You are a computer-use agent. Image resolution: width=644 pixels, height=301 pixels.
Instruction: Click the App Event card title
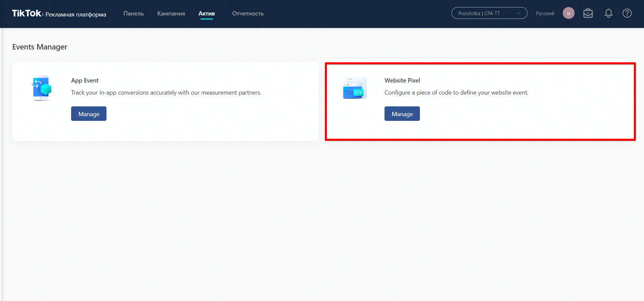click(x=85, y=80)
